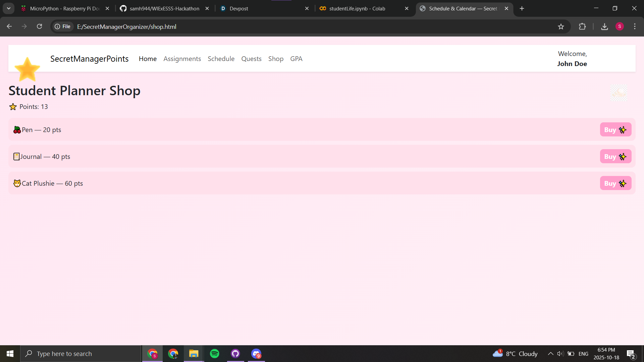Screen dimensions: 644x362
Task: Open Spotify from the taskbar
Action: coord(214,354)
